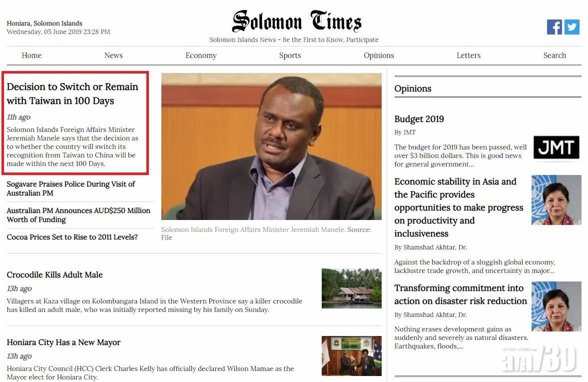Click the Shamshad Akhtar photo beside Economic stability
The width and height of the screenshot is (588, 382).
point(557,200)
